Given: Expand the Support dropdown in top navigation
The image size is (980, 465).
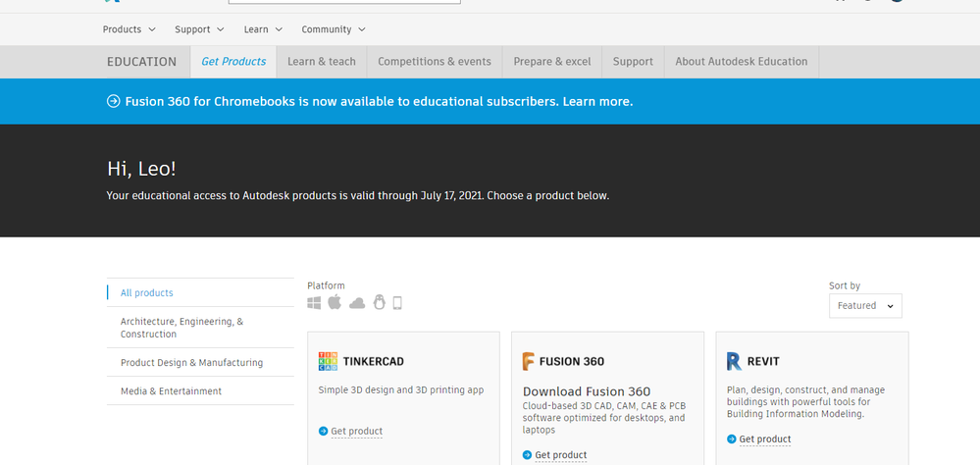Looking at the screenshot, I should 199,29.
